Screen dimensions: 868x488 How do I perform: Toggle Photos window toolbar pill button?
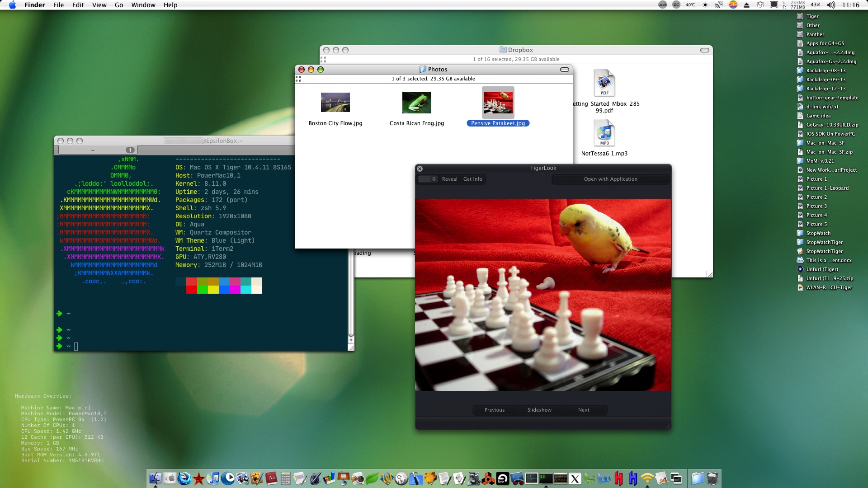point(565,70)
